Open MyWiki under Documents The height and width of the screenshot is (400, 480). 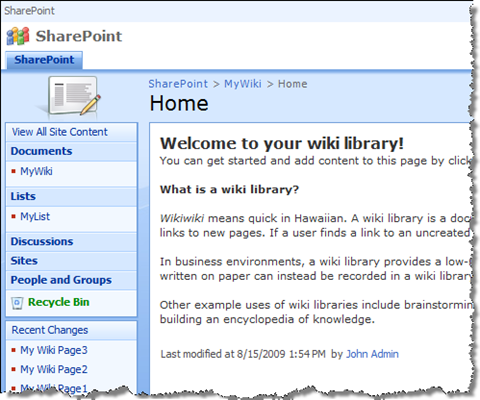coord(36,171)
